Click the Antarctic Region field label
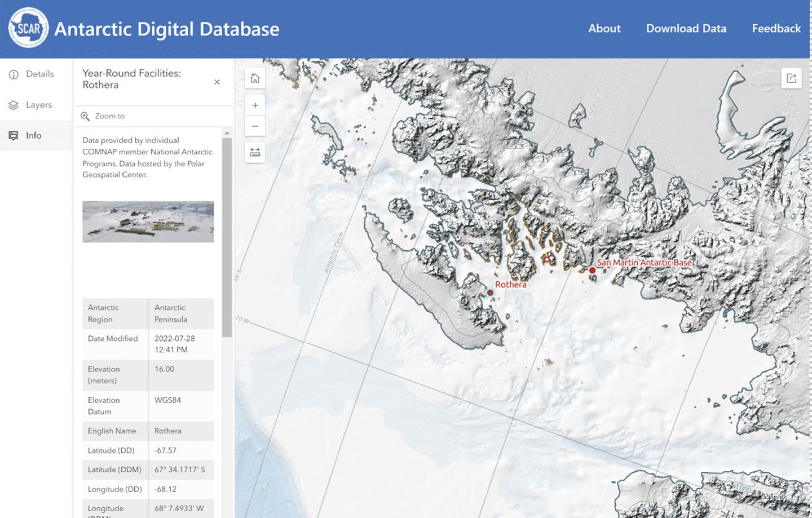This screenshot has width=812, height=518. 103,313
